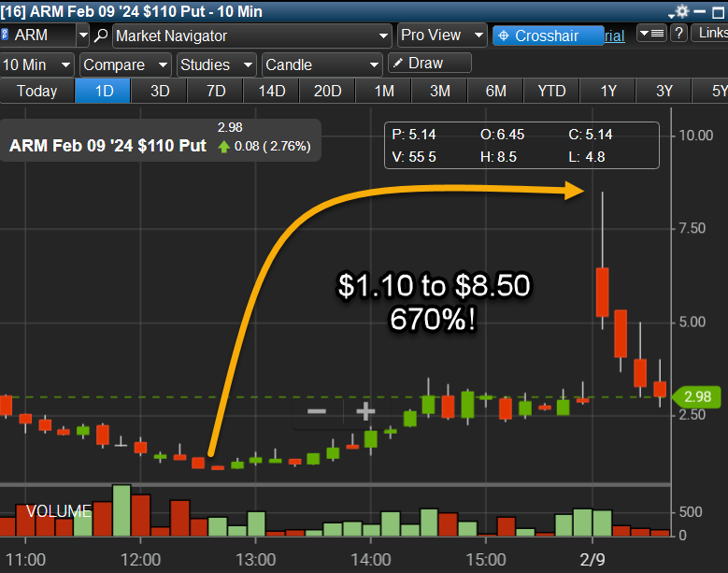Viewport: 728px width, 573px height.
Task: Click the 0.08 (2.76%) change value
Action: (272, 146)
